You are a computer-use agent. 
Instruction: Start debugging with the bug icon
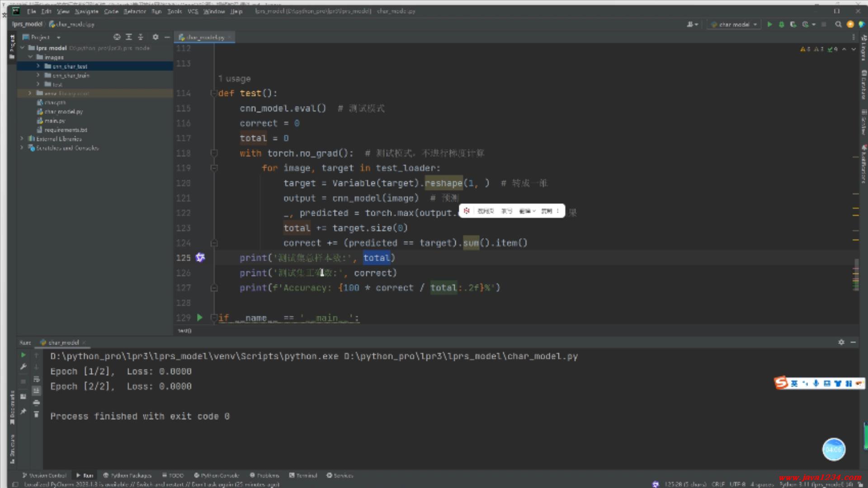781,24
